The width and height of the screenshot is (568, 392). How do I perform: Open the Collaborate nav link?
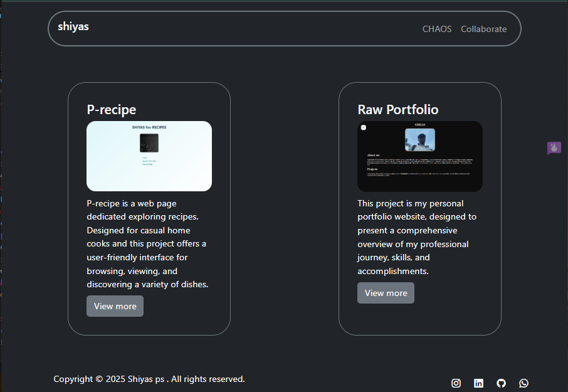pos(483,29)
